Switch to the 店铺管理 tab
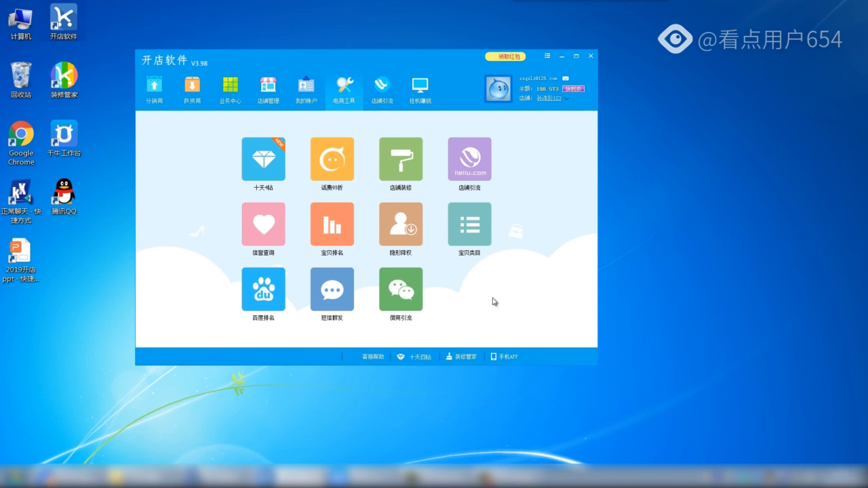Image resolution: width=868 pixels, height=488 pixels. [x=268, y=90]
